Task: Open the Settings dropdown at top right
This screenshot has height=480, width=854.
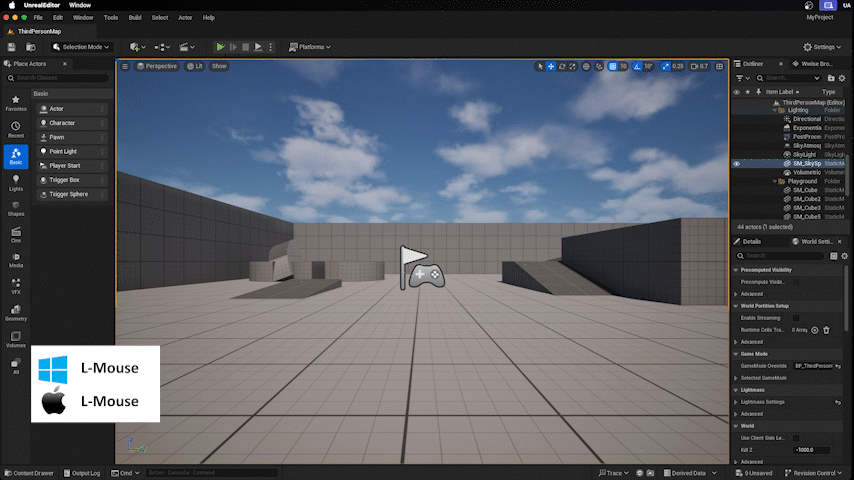Action: point(822,47)
